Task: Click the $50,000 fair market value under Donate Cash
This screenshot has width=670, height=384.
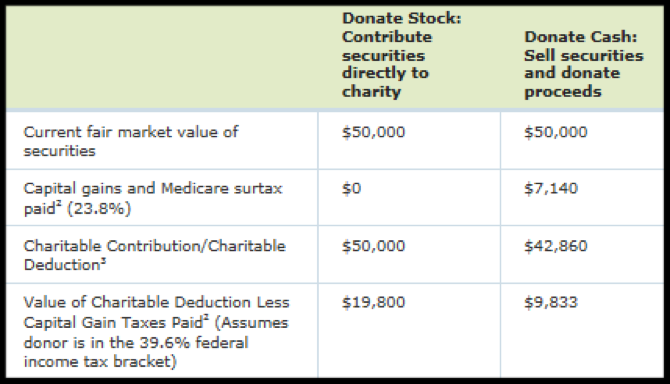Action: [x=556, y=132]
